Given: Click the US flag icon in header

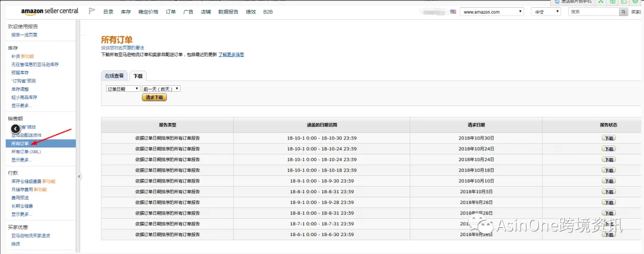Looking at the screenshot, I should pos(453,12).
